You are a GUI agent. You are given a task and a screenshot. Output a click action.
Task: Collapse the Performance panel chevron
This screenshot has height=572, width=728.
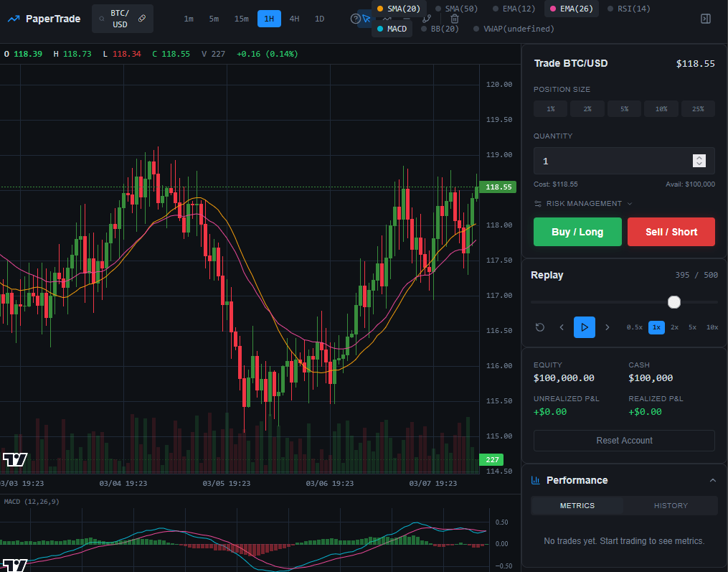[x=712, y=480]
